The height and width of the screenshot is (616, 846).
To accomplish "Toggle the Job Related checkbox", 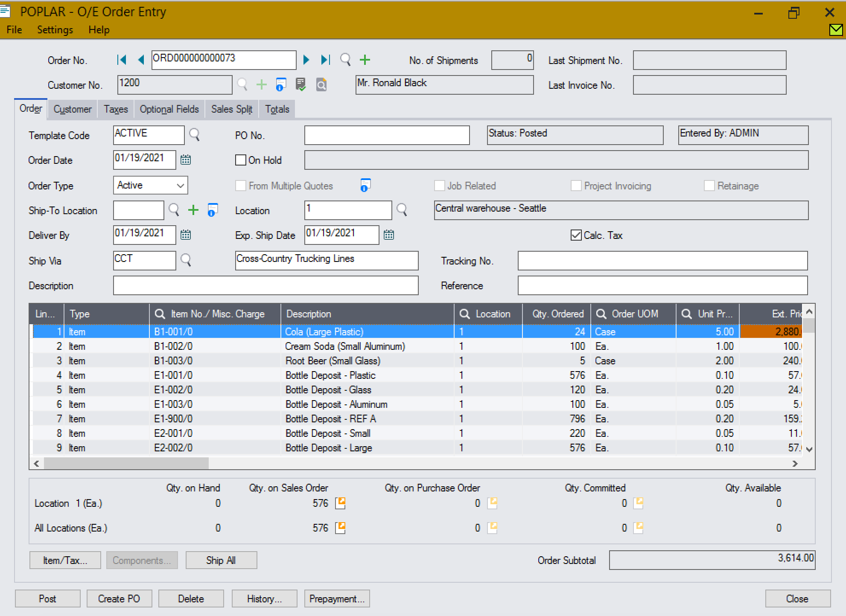I will pos(440,186).
